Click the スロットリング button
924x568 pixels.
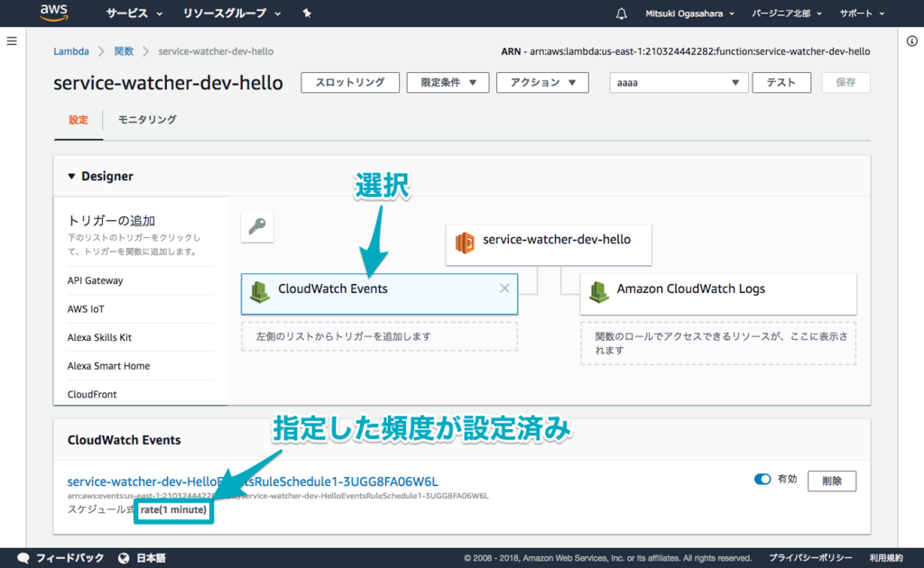click(x=350, y=82)
